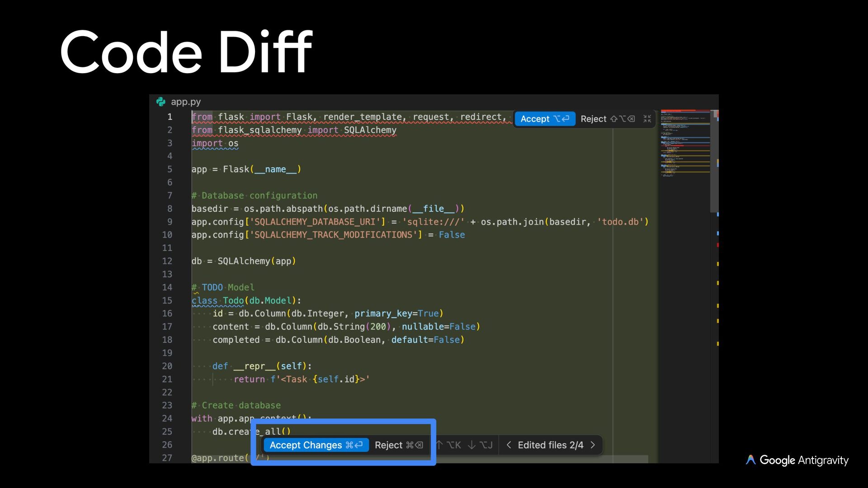This screenshot has width=868, height=488.
Task: Click the red marker in overview ruler
Action: (717, 245)
